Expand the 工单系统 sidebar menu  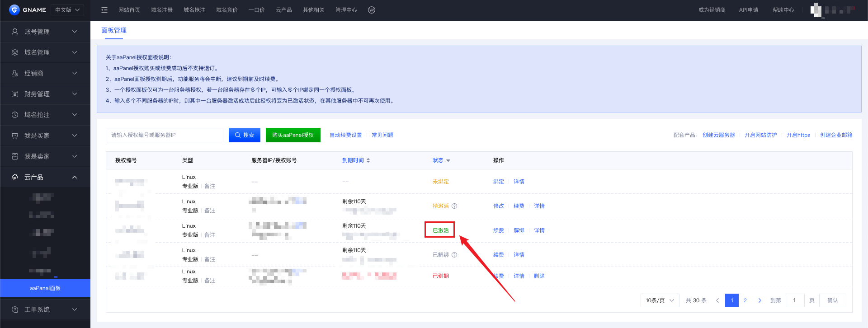[x=75, y=309]
